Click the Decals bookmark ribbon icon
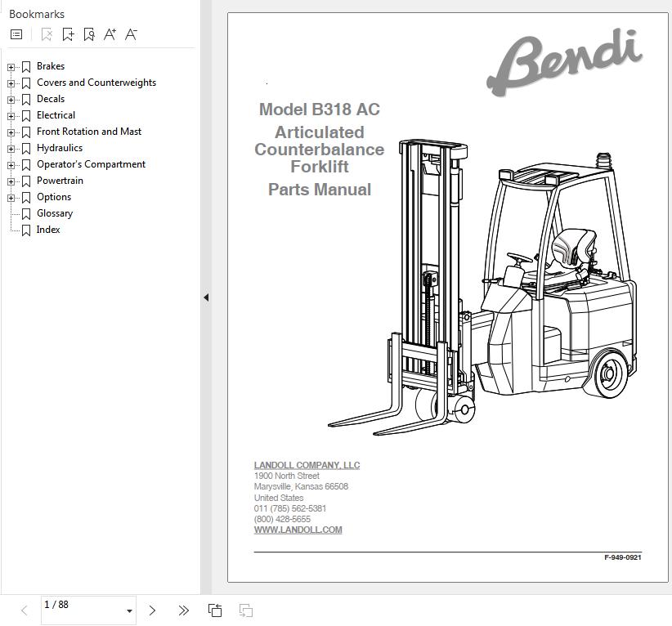Screen dimensions: 672x626 26,100
